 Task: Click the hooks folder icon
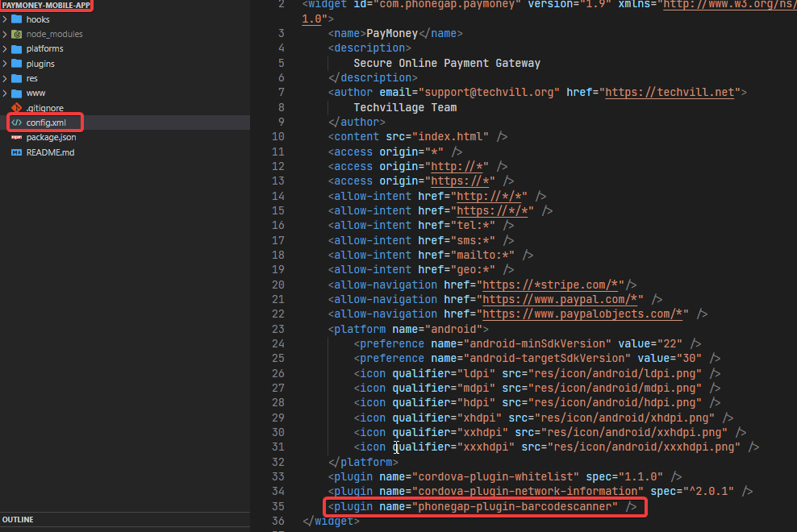(16, 19)
